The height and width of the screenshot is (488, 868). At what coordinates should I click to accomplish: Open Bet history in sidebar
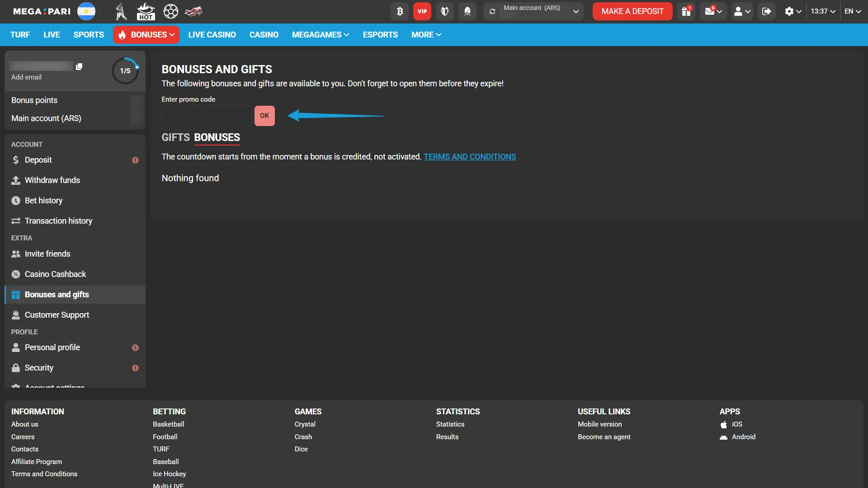[75, 201]
